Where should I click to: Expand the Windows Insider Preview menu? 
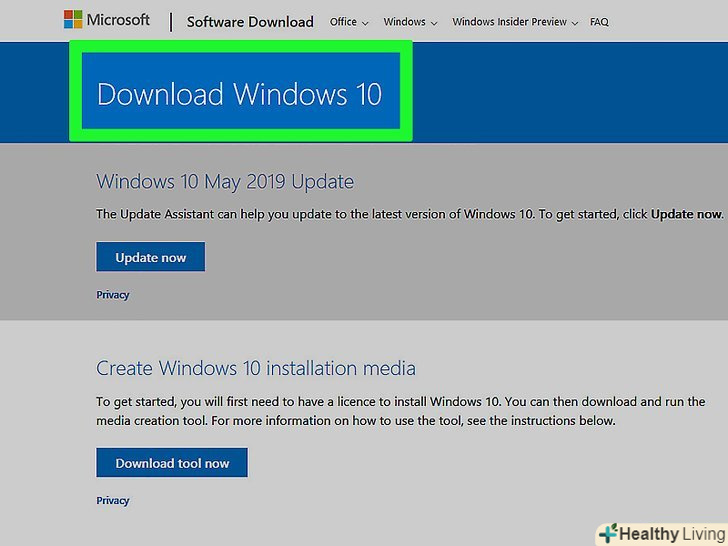point(515,22)
